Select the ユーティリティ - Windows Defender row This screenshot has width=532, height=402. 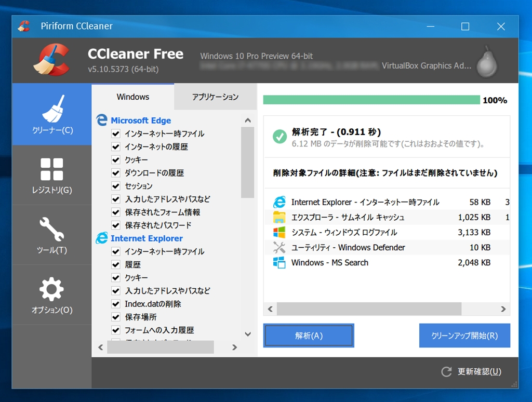pos(387,247)
